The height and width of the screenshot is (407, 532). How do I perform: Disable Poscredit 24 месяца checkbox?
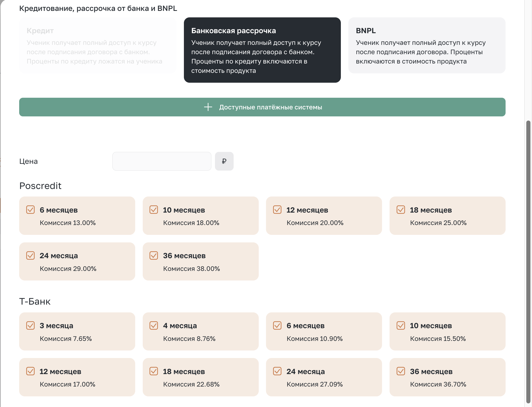click(x=31, y=256)
